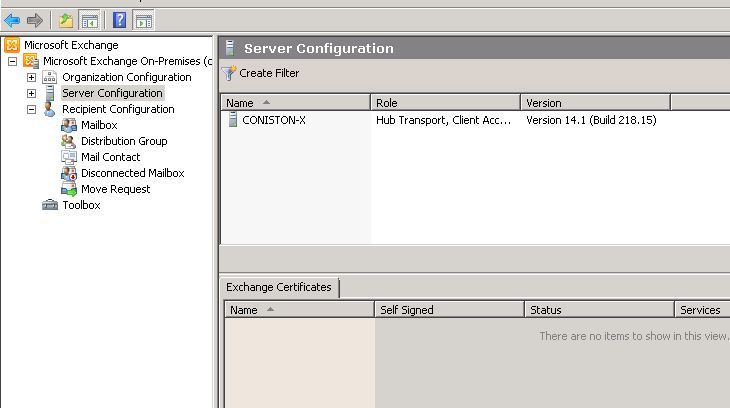Select the Disconnected Mailbox node
This screenshot has height=408, width=730.
133,173
